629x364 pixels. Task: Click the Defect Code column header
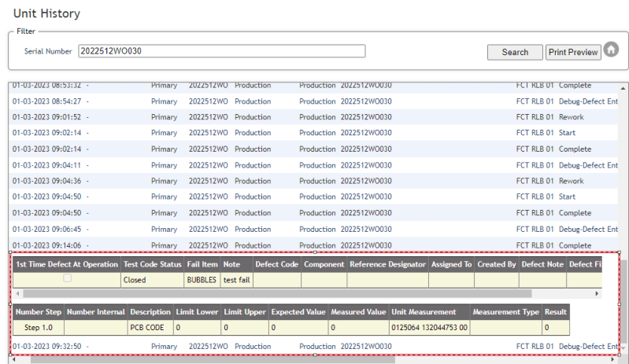277,264
